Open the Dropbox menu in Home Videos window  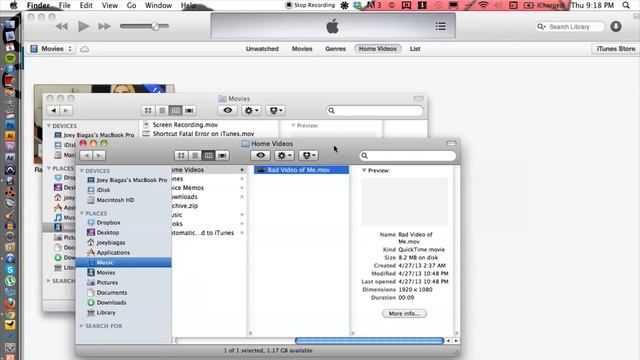click(309, 156)
